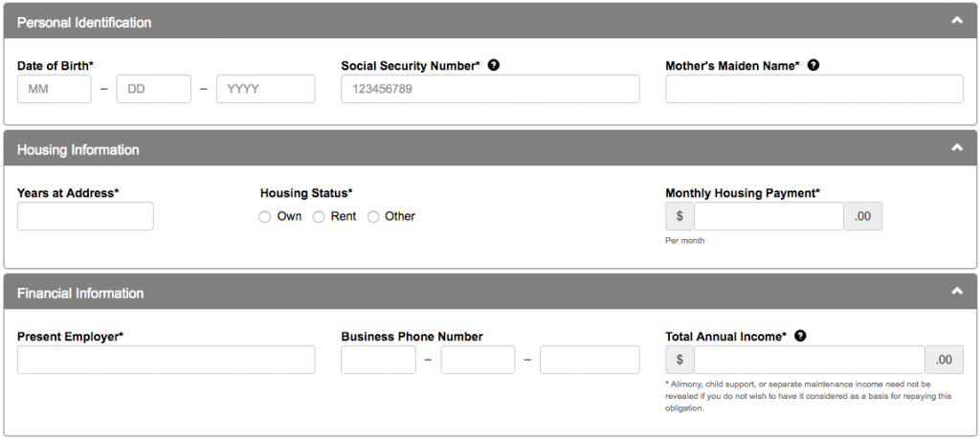Viewport: 980px width, 439px height.
Task: Select the Rent housing status
Action: click(319, 217)
